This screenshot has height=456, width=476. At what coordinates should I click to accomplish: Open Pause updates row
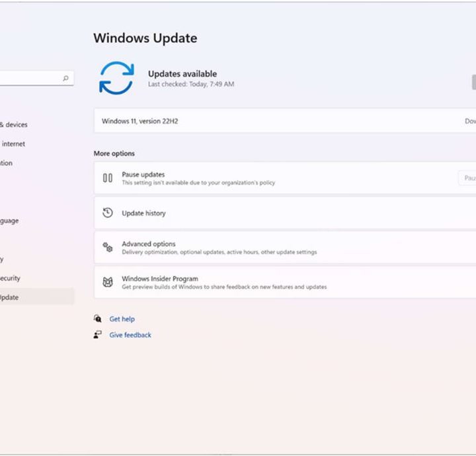(285, 178)
